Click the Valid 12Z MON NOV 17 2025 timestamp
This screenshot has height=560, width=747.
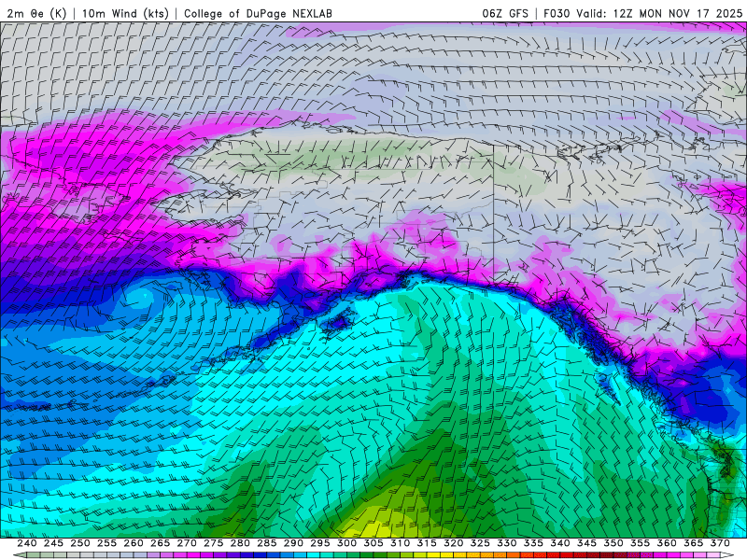tap(661, 13)
